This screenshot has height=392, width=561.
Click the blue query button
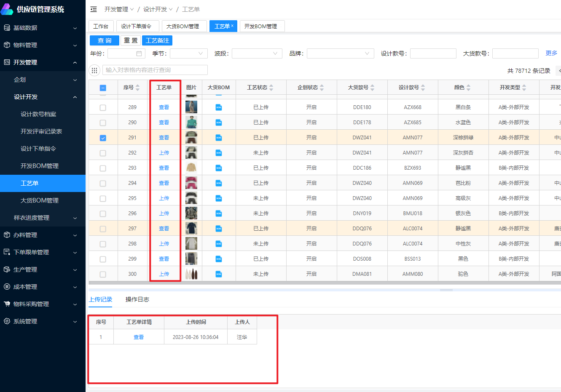pos(104,40)
